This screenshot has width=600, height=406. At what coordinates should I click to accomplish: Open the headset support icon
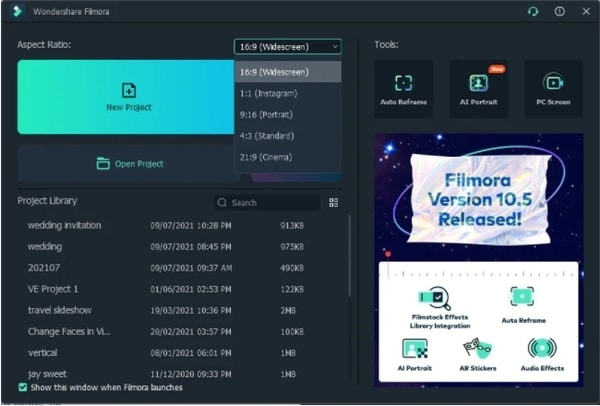pos(533,11)
